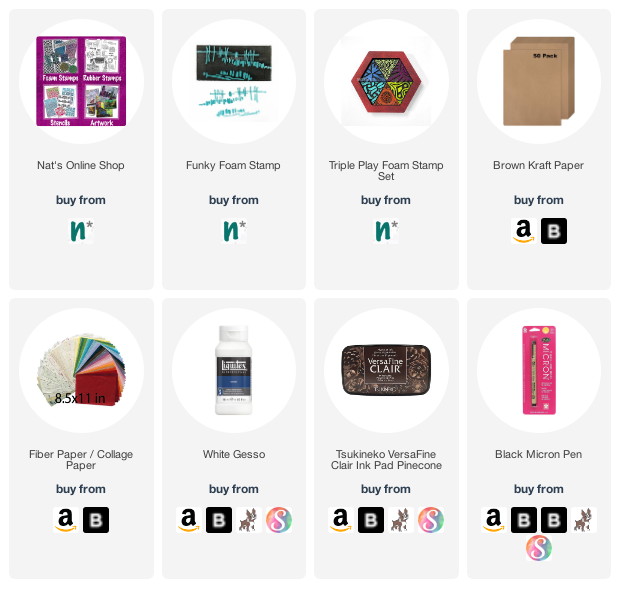This screenshot has height=599, width=620.
Task: Open Tsukineko VersaFine Clair Ink Pad Pinecone link
Action: (x=386, y=460)
